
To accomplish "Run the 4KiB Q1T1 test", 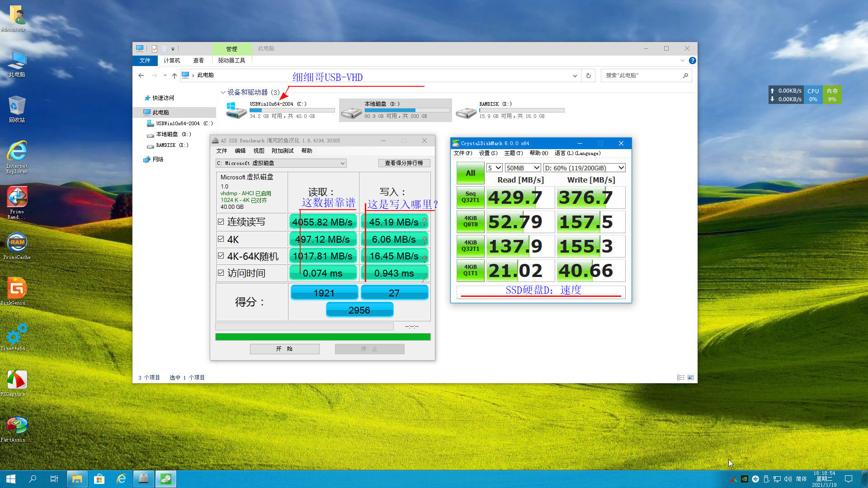I will [x=470, y=270].
